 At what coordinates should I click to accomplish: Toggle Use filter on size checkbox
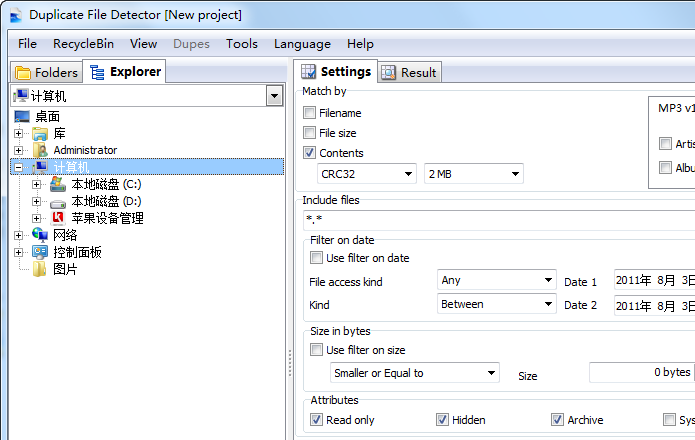coord(316,350)
